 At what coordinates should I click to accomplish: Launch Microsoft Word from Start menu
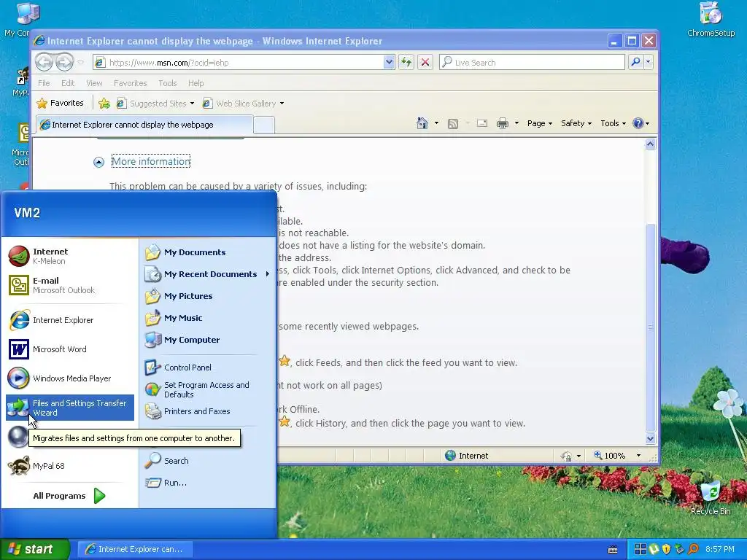coord(69,349)
